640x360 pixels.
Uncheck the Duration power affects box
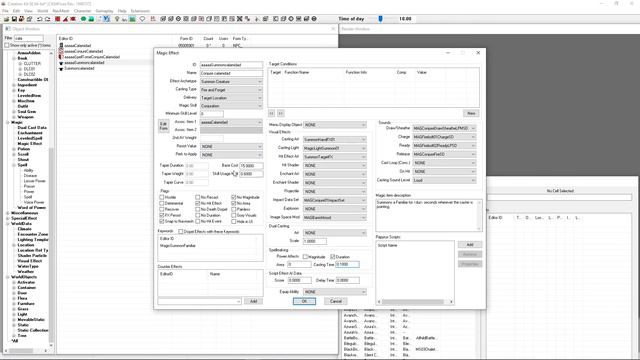(333, 257)
